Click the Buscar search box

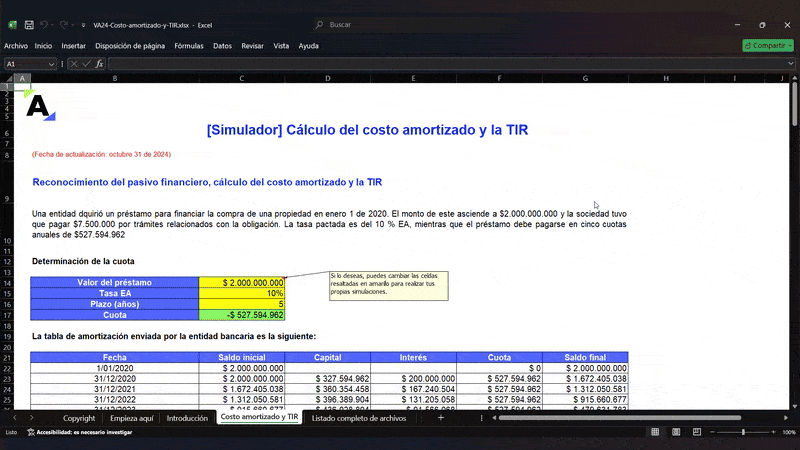(x=400, y=24)
